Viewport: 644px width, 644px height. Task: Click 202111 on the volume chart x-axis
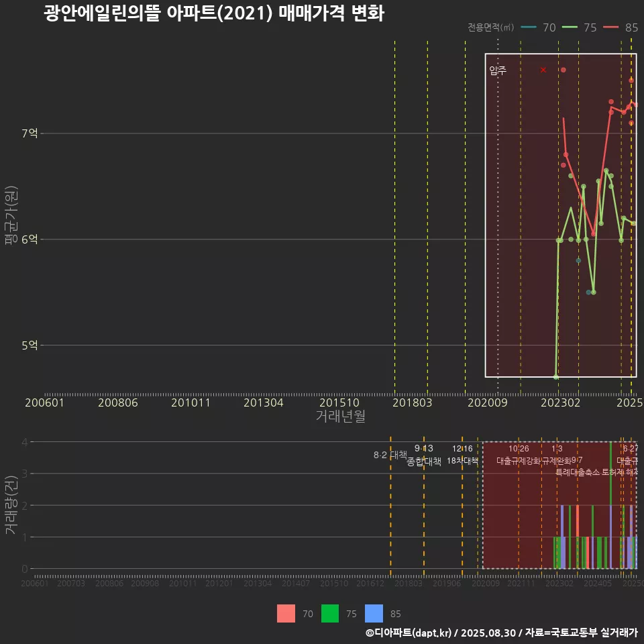(x=521, y=583)
